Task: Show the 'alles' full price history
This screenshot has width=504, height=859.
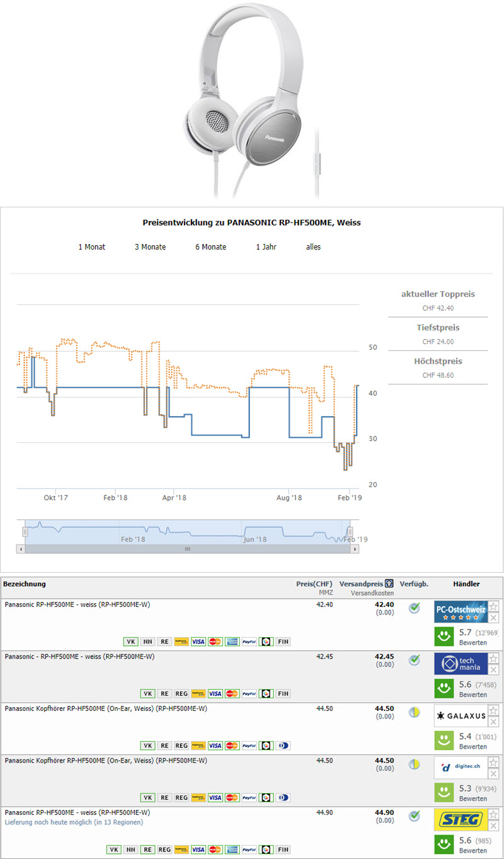Action: tap(313, 247)
